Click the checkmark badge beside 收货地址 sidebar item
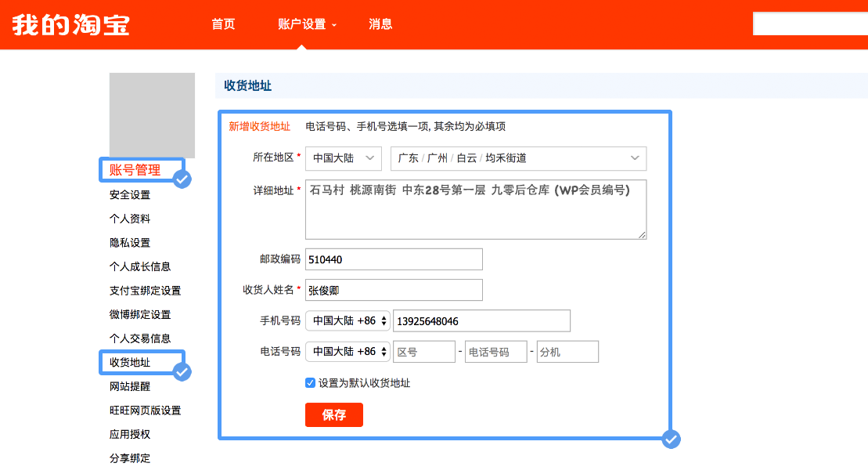This screenshot has width=868, height=474. tap(182, 371)
